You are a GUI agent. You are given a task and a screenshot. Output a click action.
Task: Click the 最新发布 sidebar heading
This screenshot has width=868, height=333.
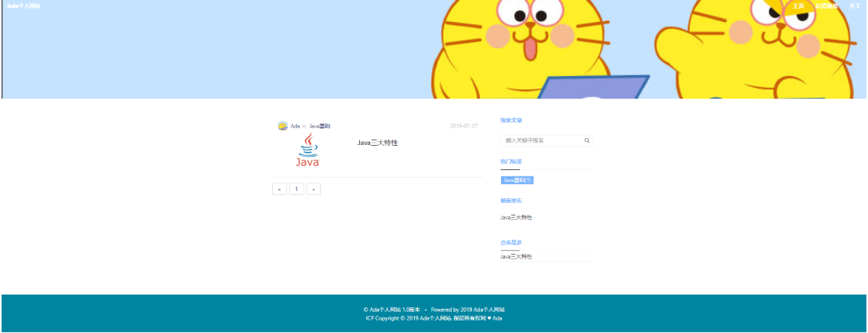coord(511,201)
